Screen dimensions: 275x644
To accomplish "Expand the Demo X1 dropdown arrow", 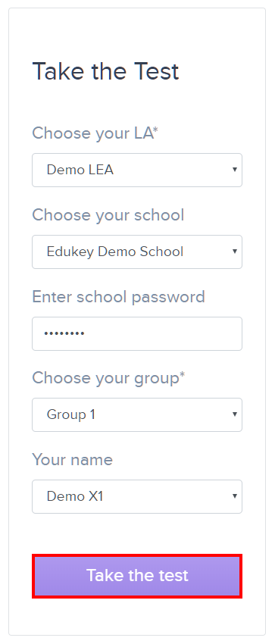I will (x=235, y=496).
